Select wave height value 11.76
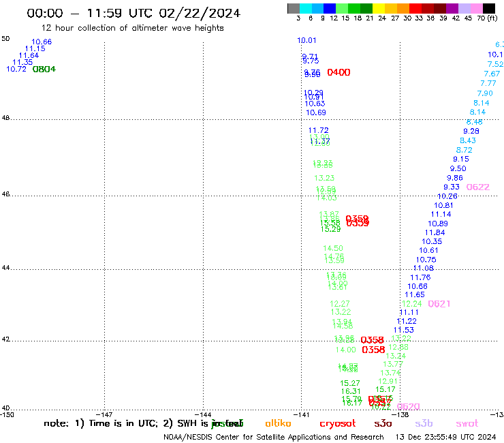 coord(420,277)
